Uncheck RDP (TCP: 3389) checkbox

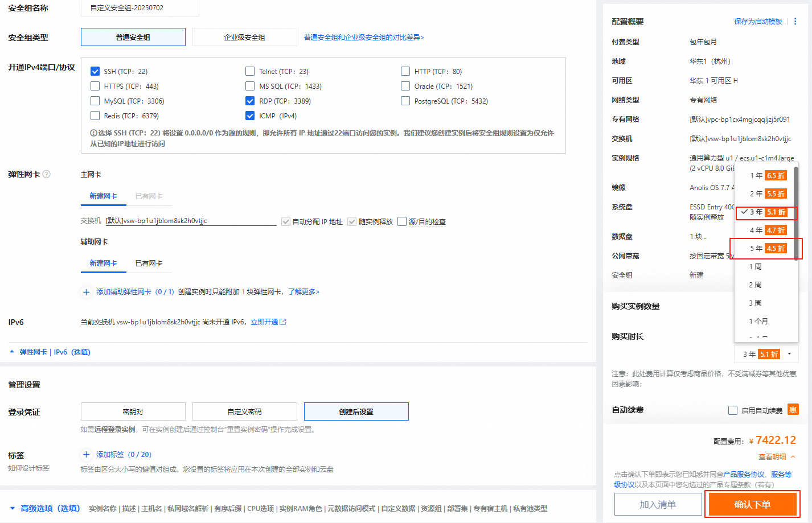point(250,101)
